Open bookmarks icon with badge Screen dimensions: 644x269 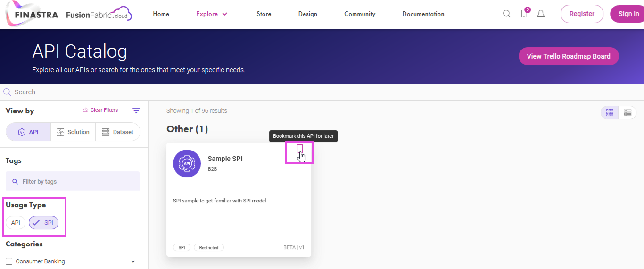[x=524, y=13]
